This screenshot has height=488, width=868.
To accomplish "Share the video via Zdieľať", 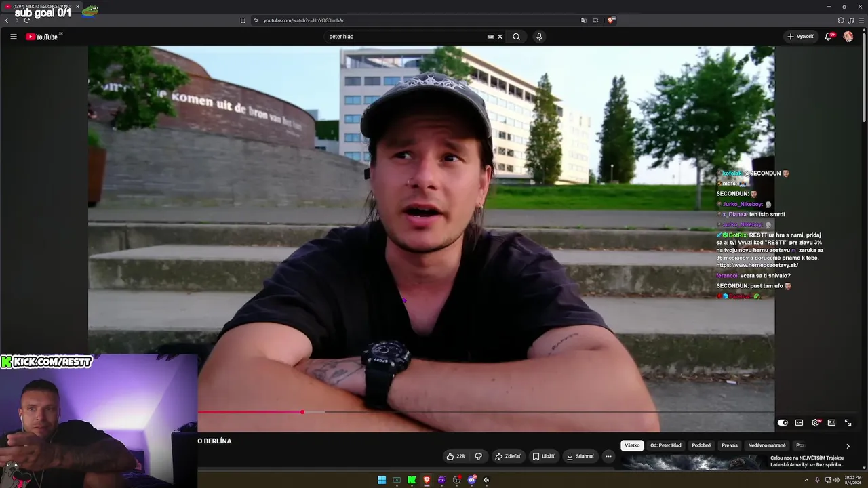I will click(508, 456).
